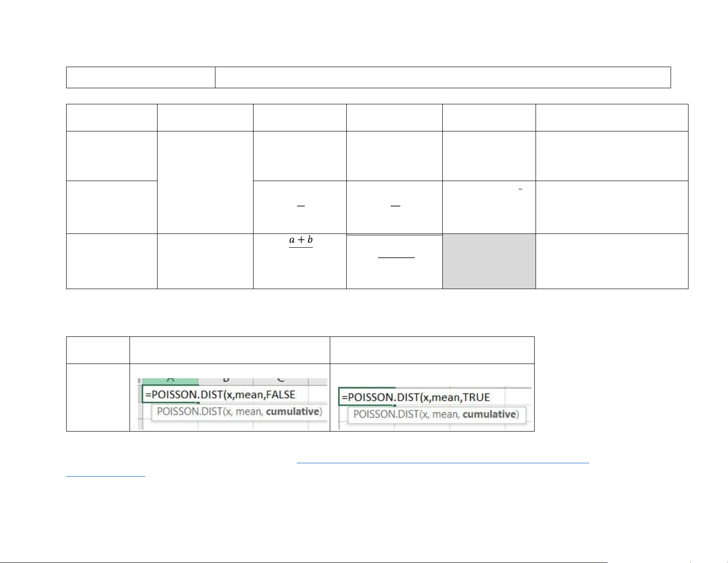728x563 pixels.
Task: Click the narrow empty box at top left
Action: (x=141, y=77)
